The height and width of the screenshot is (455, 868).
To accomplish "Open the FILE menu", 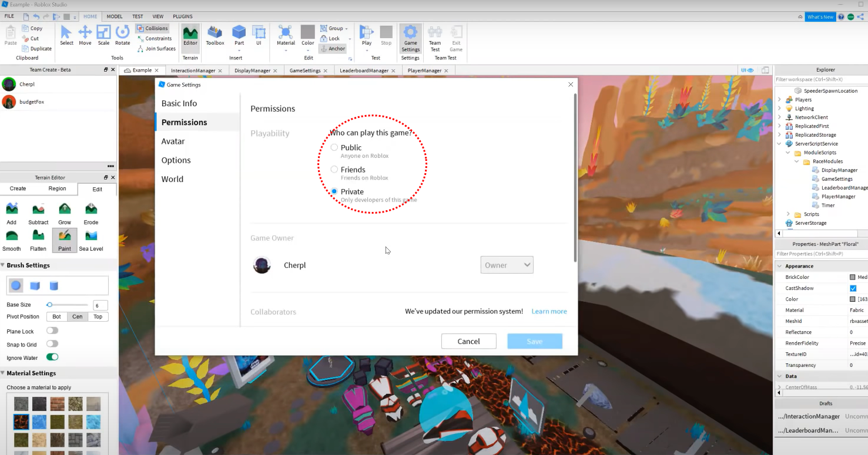I will coord(9,16).
